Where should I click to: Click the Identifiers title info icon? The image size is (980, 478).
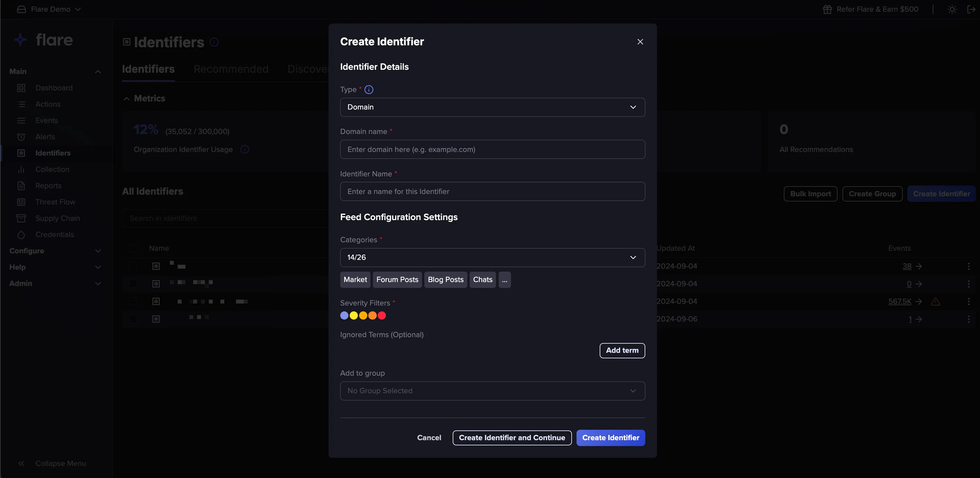point(214,42)
